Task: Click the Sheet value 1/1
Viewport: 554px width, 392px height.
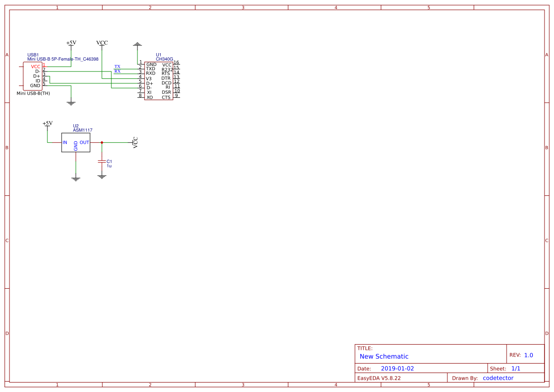Action: click(x=515, y=368)
